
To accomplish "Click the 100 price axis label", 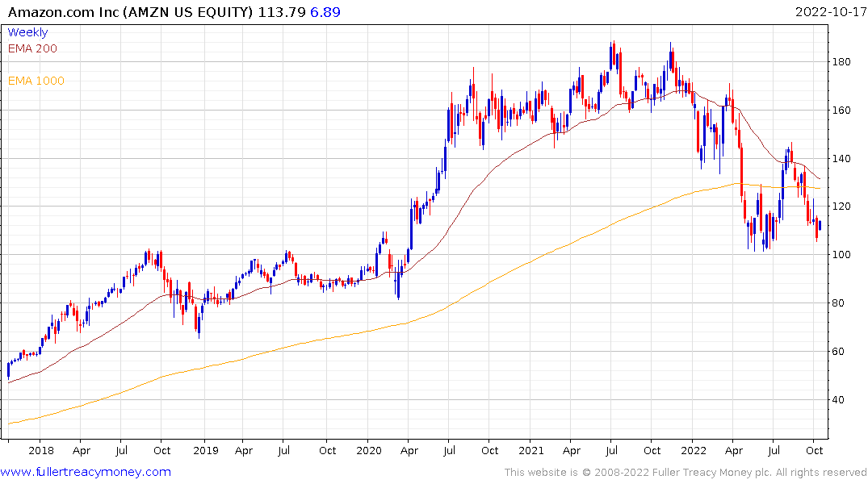I will tap(841, 254).
